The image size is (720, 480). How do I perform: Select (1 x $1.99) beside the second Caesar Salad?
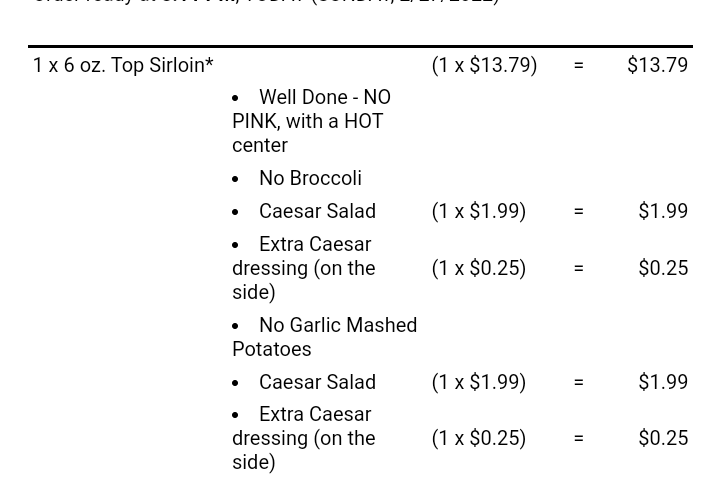coord(478,382)
